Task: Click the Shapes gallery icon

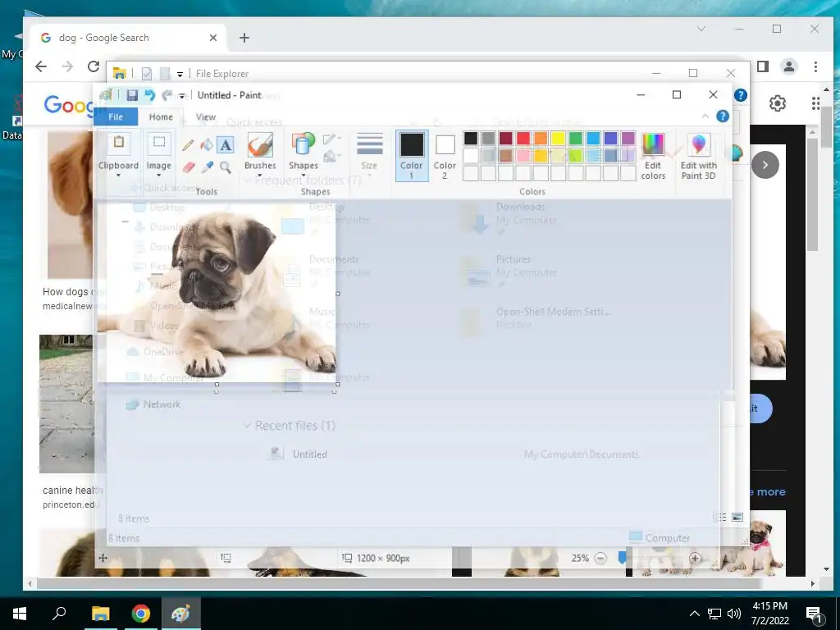Action: [304, 145]
